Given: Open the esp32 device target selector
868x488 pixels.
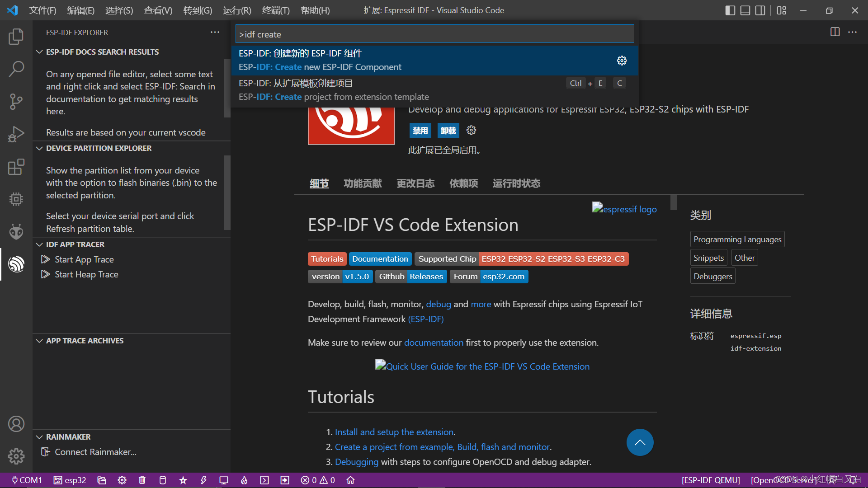Looking at the screenshot, I should [x=70, y=480].
